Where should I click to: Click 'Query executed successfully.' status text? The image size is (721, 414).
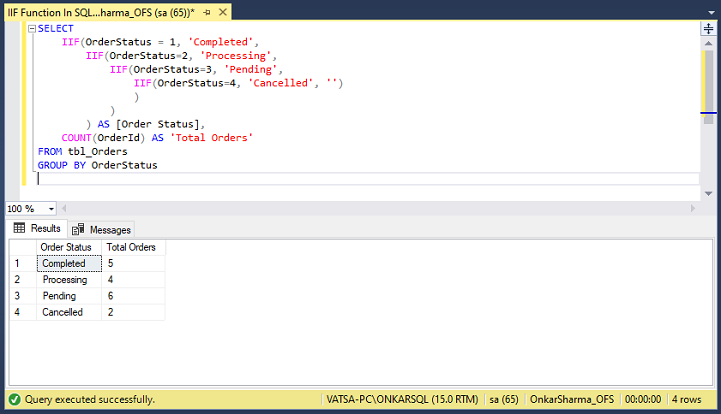click(x=90, y=399)
